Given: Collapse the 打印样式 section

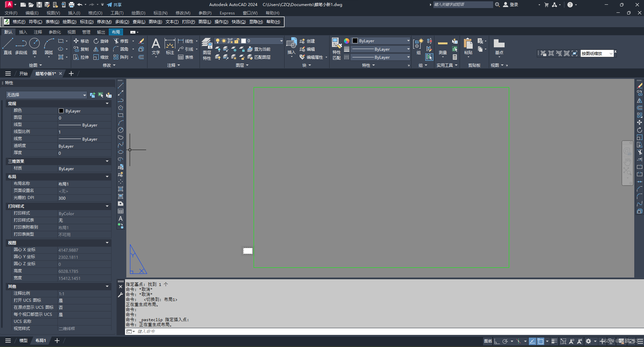Looking at the screenshot, I should 107,206.
